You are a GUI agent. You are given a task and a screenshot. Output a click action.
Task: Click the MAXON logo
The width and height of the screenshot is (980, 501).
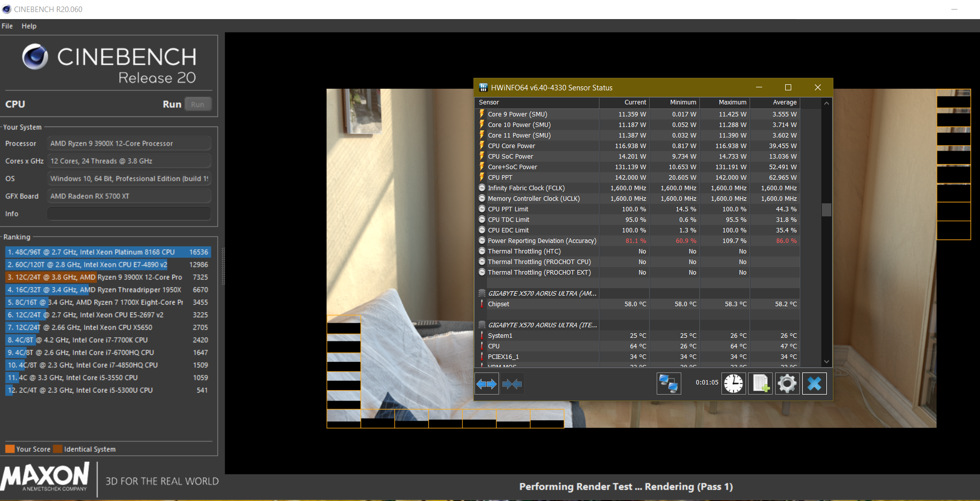pos(45,477)
